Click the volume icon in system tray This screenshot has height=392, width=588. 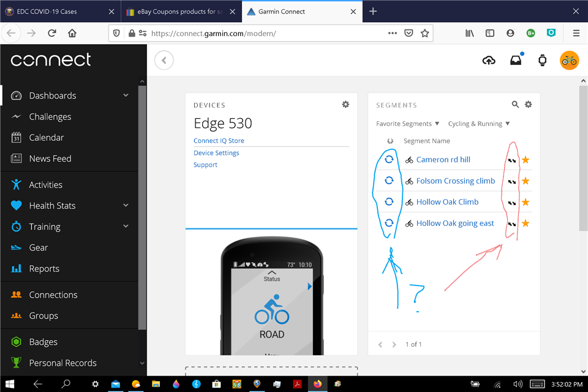tap(518, 384)
